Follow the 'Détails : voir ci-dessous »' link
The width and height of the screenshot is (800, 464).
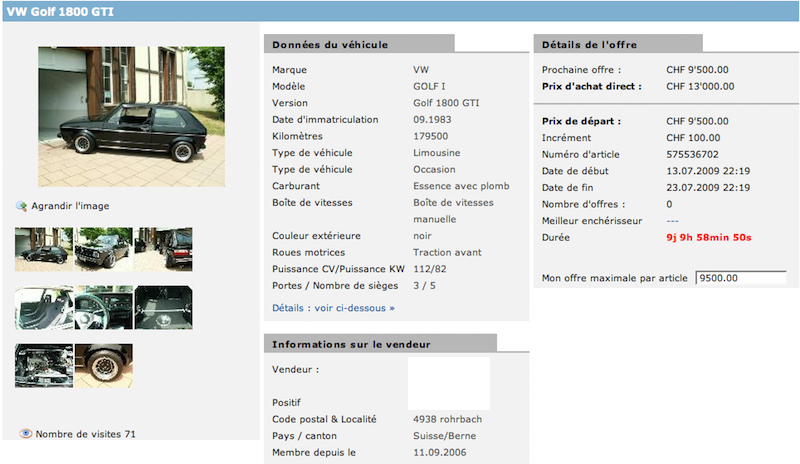[333, 308]
